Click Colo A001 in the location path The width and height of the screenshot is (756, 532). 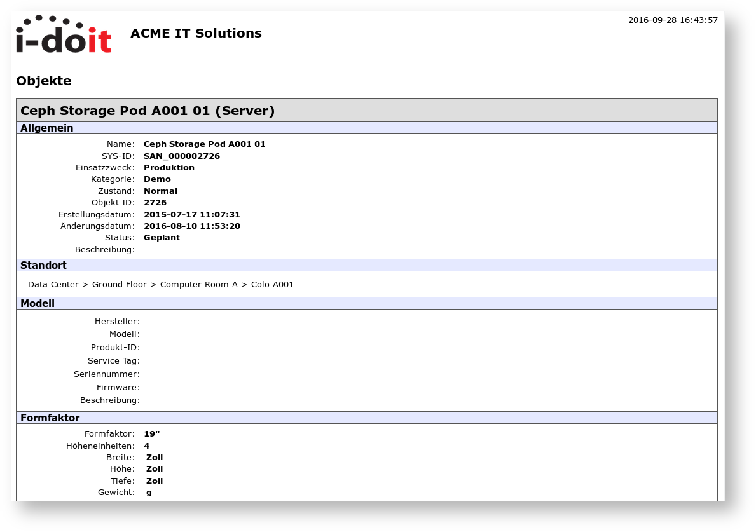click(x=272, y=285)
